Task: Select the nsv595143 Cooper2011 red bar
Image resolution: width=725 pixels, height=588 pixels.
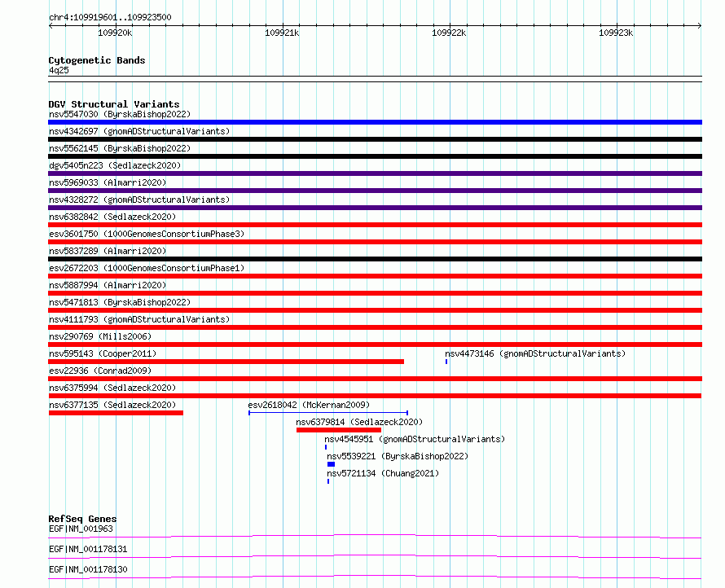Action: click(226, 362)
